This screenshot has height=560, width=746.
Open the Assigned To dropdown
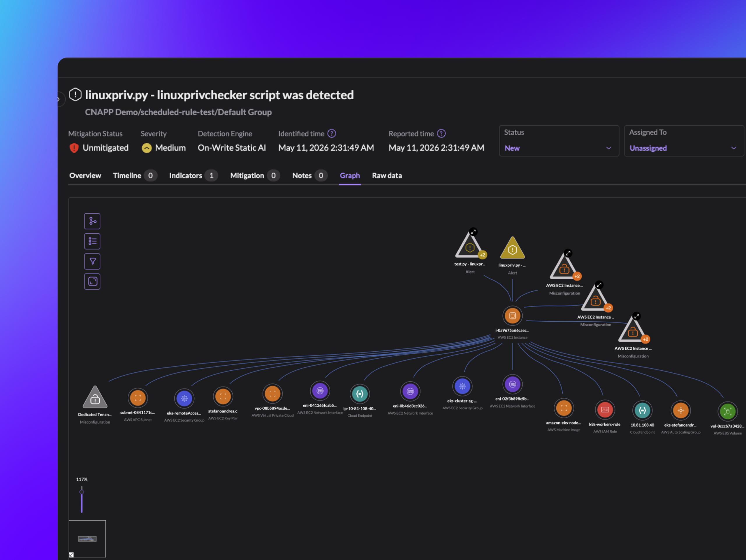click(x=684, y=141)
